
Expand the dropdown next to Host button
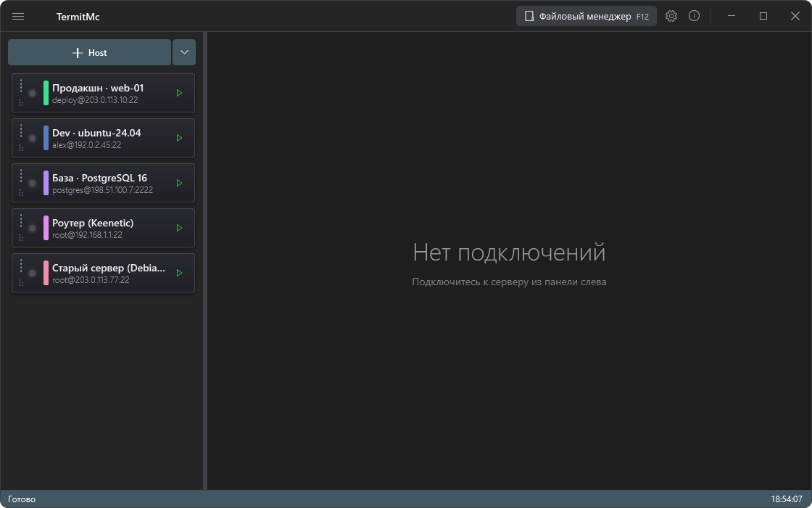tap(184, 52)
